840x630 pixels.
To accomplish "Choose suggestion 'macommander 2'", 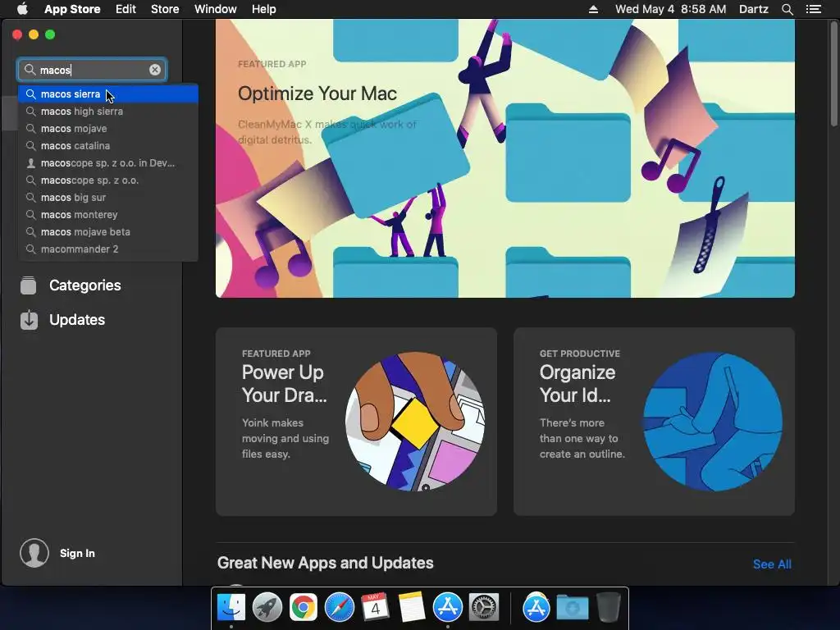I will click(108, 249).
